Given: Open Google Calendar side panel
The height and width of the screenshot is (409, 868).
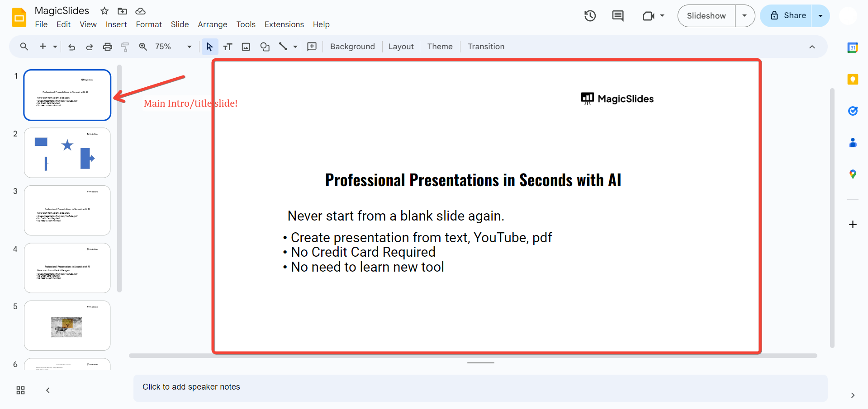Looking at the screenshot, I should [x=853, y=47].
